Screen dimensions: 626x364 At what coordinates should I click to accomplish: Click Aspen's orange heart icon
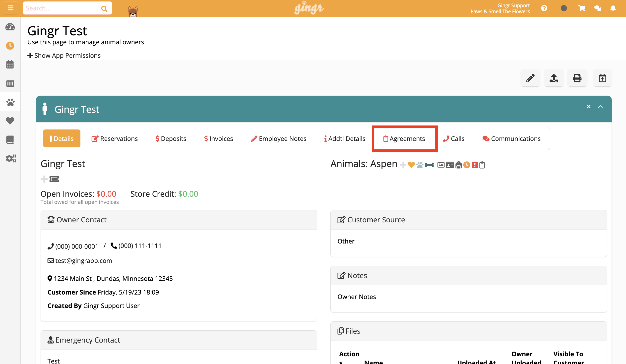pyautogui.click(x=411, y=165)
